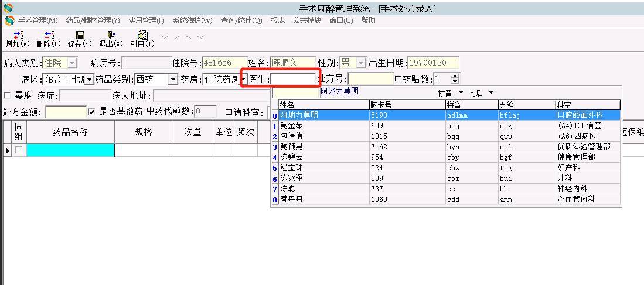Click the 姓名 column header in lookup
This screenshot has height=285, width=644.
coord(323,105)
